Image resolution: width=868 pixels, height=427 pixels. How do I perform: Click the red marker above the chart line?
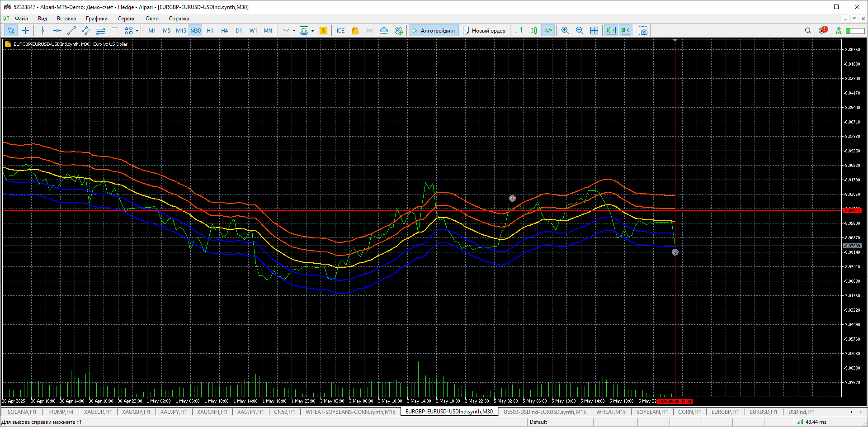(512, 199)
